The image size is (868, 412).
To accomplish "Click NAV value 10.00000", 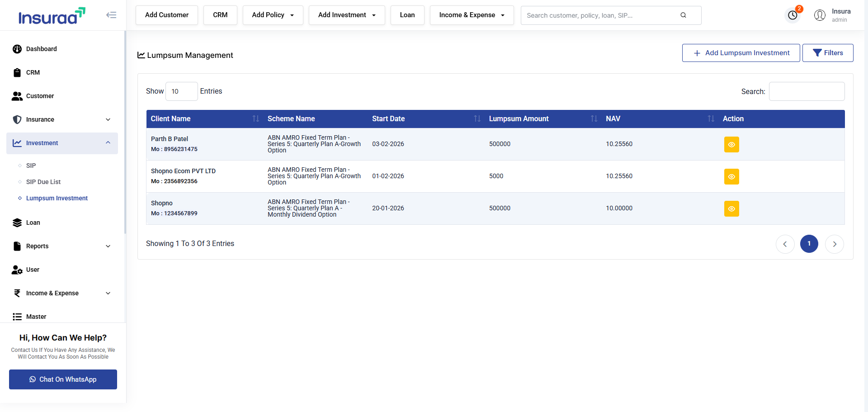I will point(619,208).
